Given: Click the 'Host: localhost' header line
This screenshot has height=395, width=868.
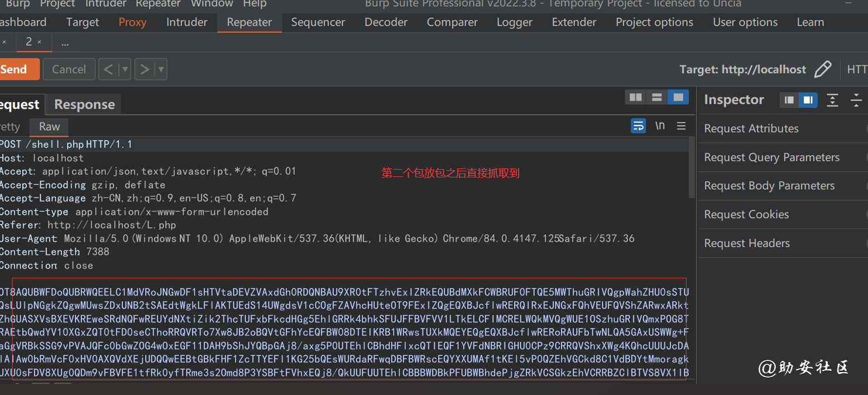Looking at the screenshot, I should tap(42, 158).
